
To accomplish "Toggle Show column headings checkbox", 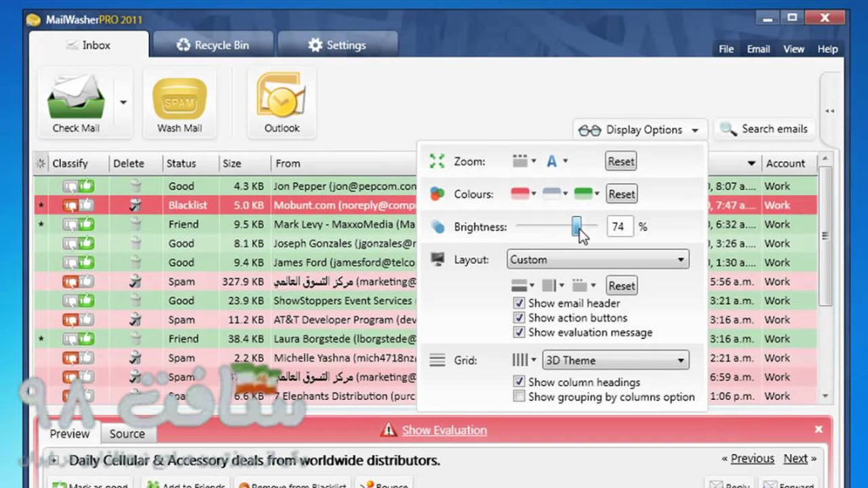I will [x=519, y=382].
